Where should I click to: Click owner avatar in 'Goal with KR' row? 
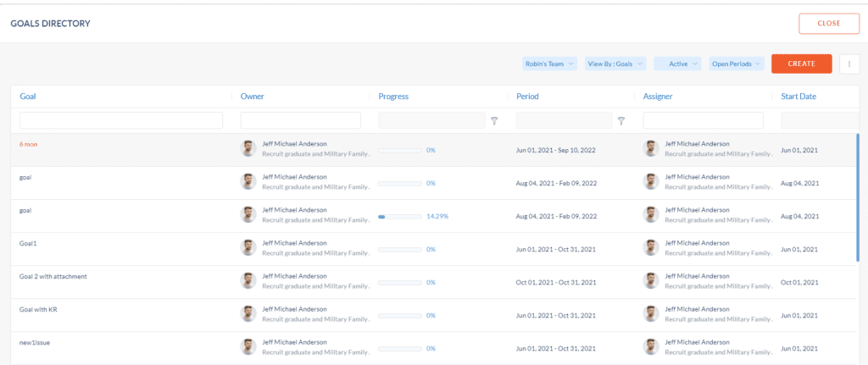point(248,313)
